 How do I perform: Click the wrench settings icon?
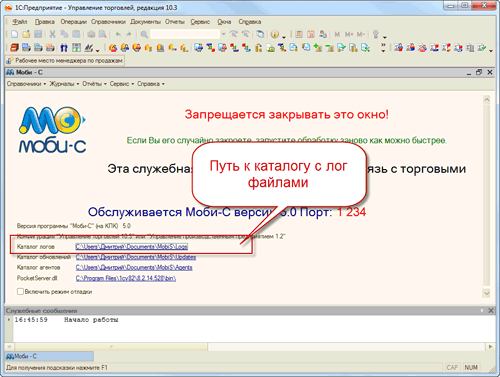[376, 34]
